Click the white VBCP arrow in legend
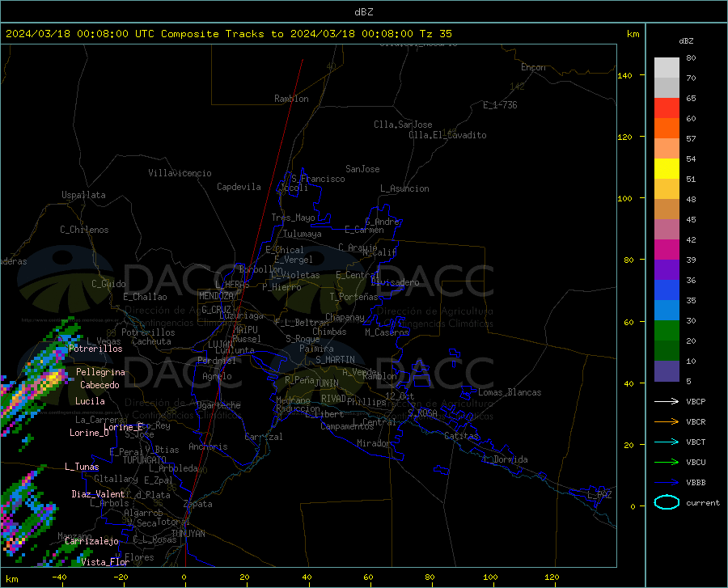Screen dimensions: 728x588 tap(667, 401)
